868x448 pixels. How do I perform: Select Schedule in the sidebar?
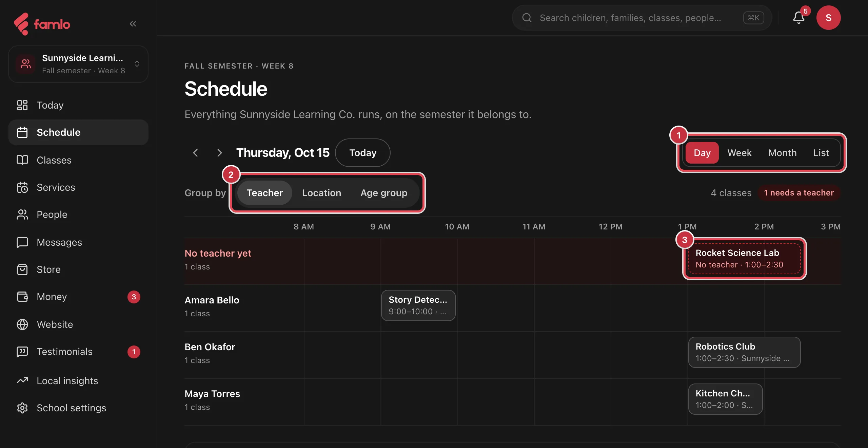click(78, 132)
